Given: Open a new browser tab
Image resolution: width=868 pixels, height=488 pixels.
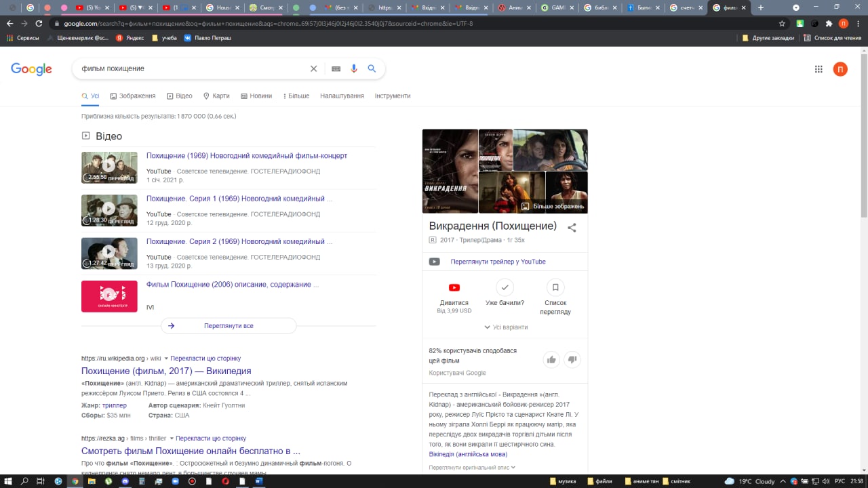Looking at the screenshot, I should [761, 7].
